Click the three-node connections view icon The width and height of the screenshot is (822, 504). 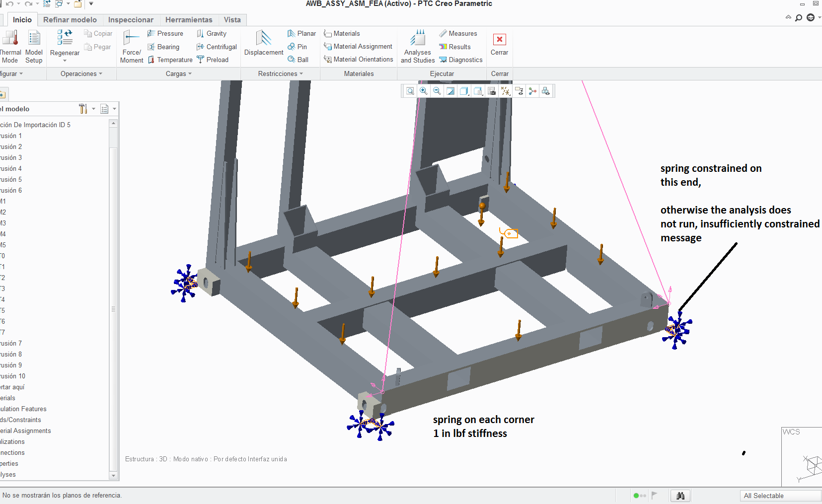coord(532,91)
